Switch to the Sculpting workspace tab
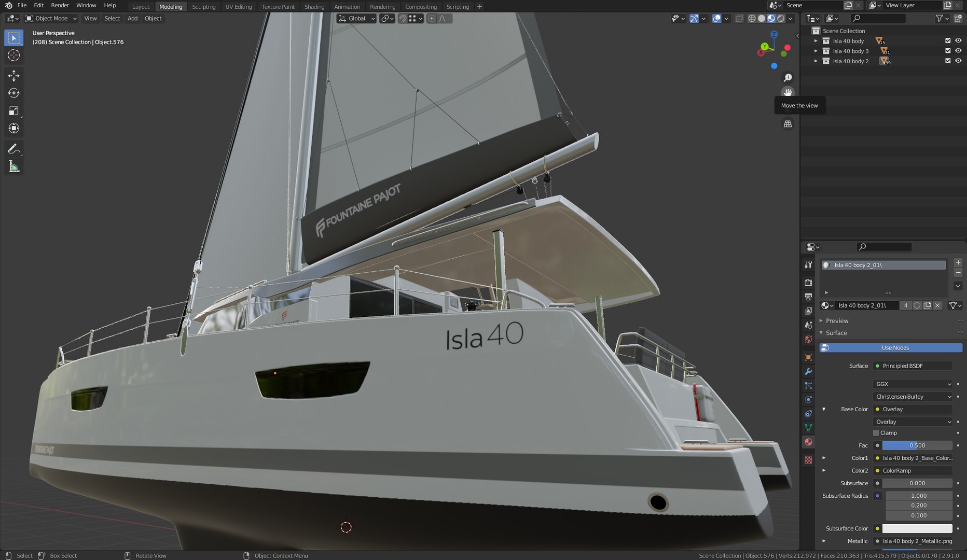This screenshot has height=560, width=967. tap(204, 7)
